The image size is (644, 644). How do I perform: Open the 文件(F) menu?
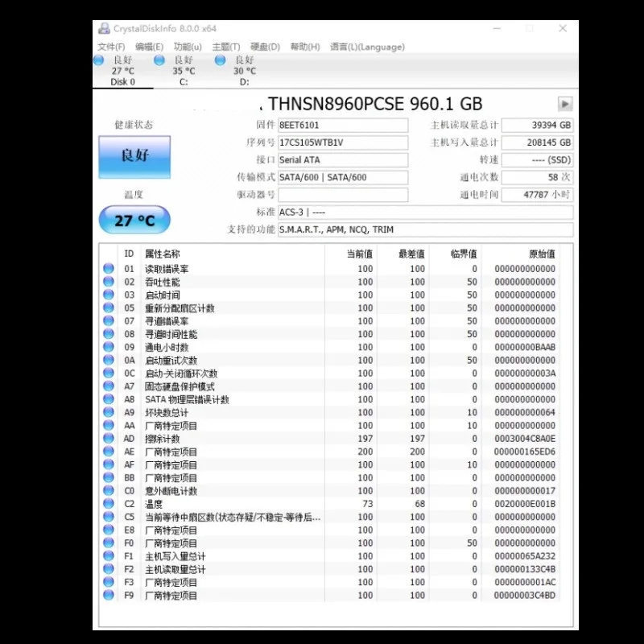(111, 47)
